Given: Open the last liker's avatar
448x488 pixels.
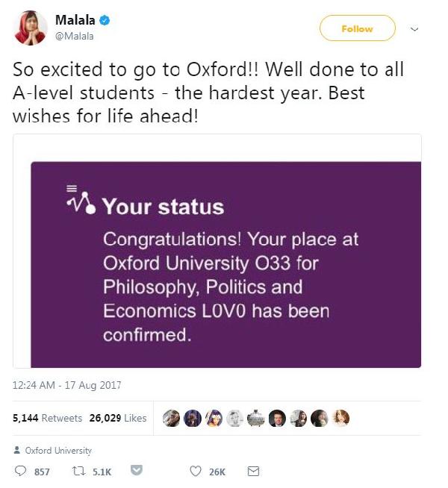Looking at the screenshot, I should click(340, 418).
